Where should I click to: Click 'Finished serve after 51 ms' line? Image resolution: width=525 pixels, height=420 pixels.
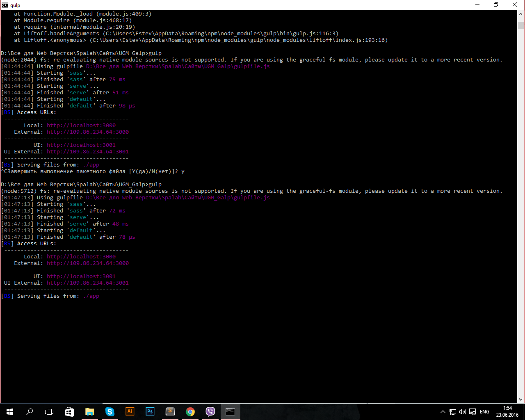pos(65,93)
